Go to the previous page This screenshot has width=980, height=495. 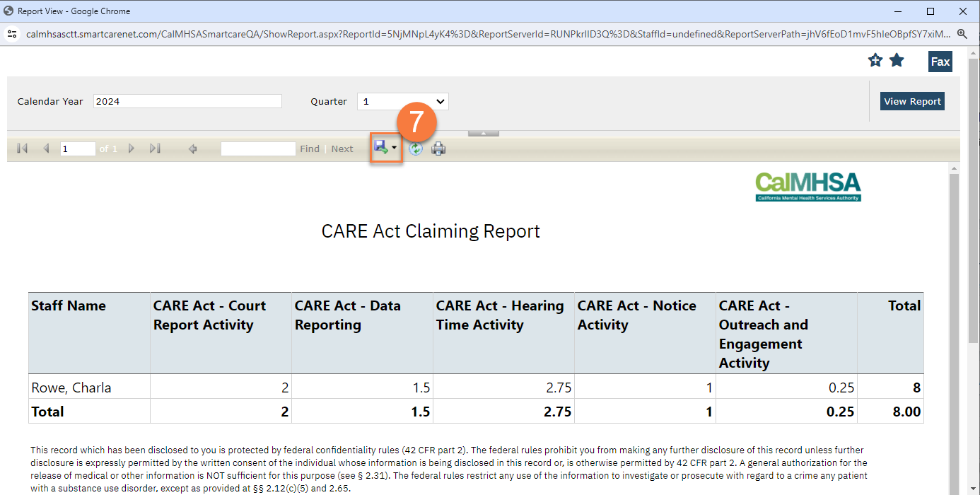point(46,148)
